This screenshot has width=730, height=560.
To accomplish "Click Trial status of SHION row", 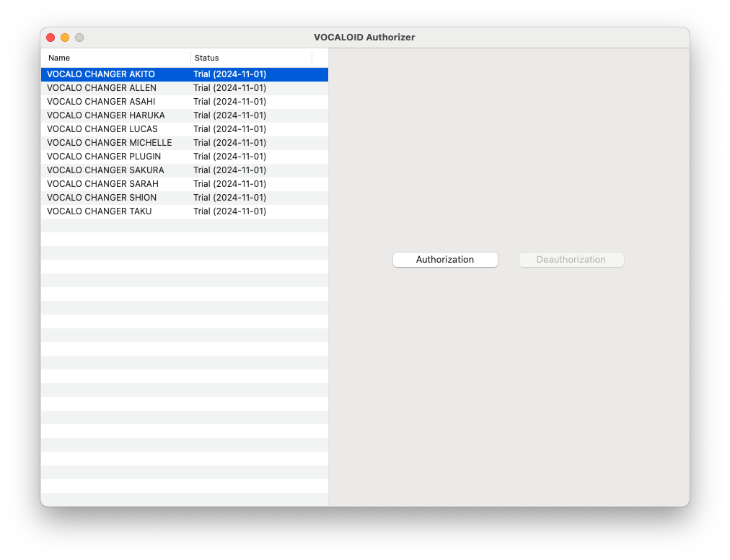I will [229, 198].
